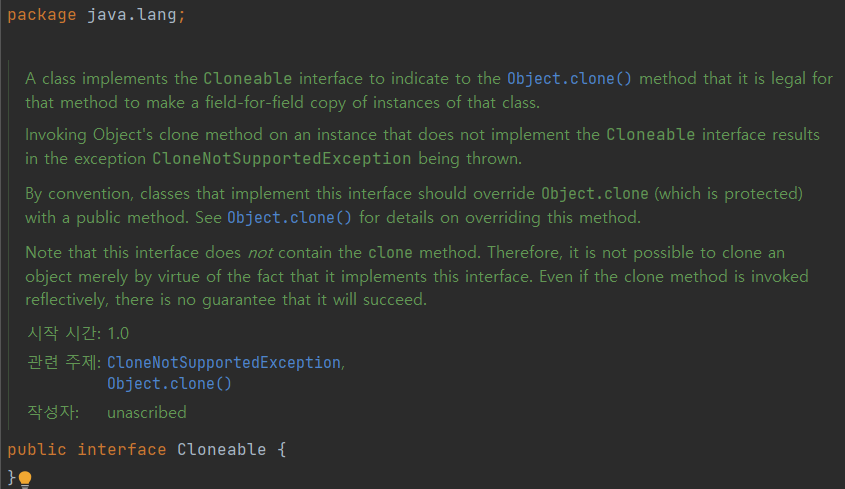Screen dimensions: 845x489
Task: Click 'CloneNotSupportedException' in second doc paragraph
Action: (x=281, y=158)
